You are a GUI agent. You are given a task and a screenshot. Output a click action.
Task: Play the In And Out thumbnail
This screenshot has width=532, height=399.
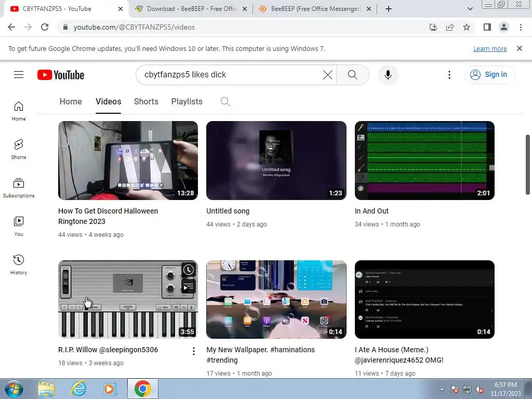point(424,161)
